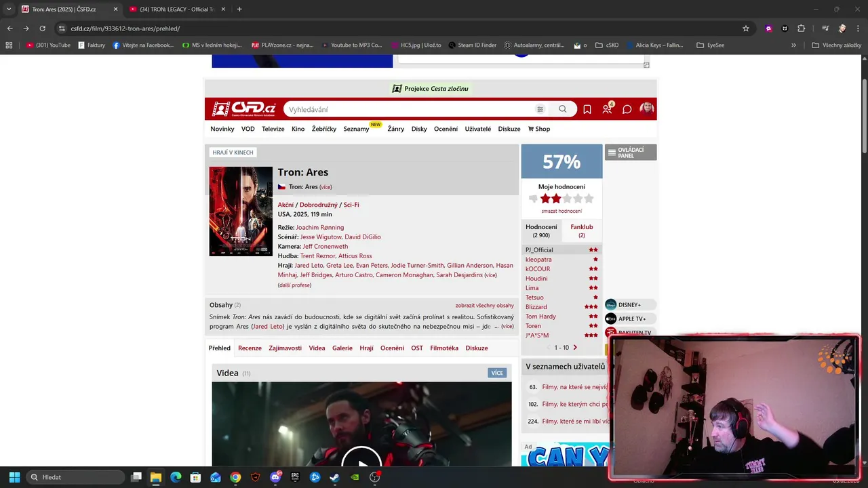
Task: Click the magnifier search icon on ČSFD
Action: (562, 109)
